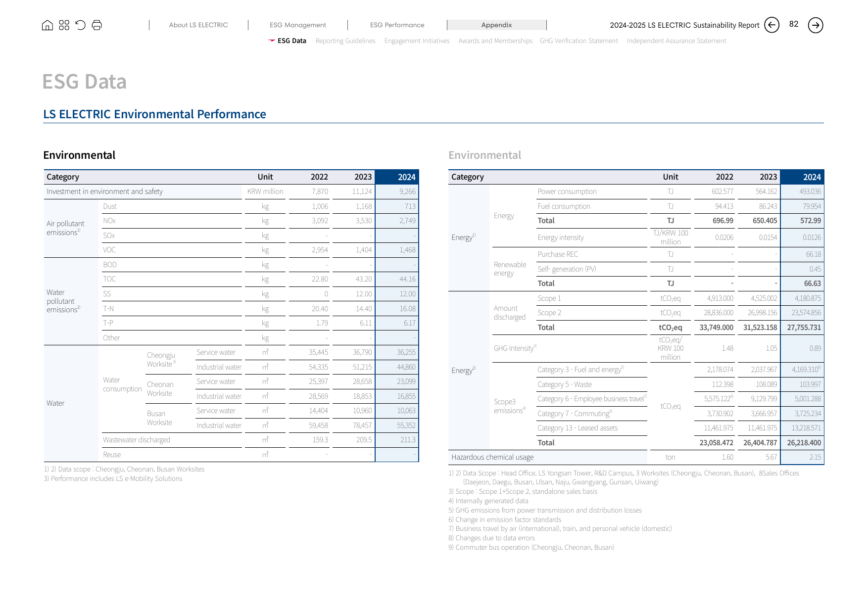Click footnote 'Change in emission factor standards'
This screenshot has width=868, height=614.
505,520
